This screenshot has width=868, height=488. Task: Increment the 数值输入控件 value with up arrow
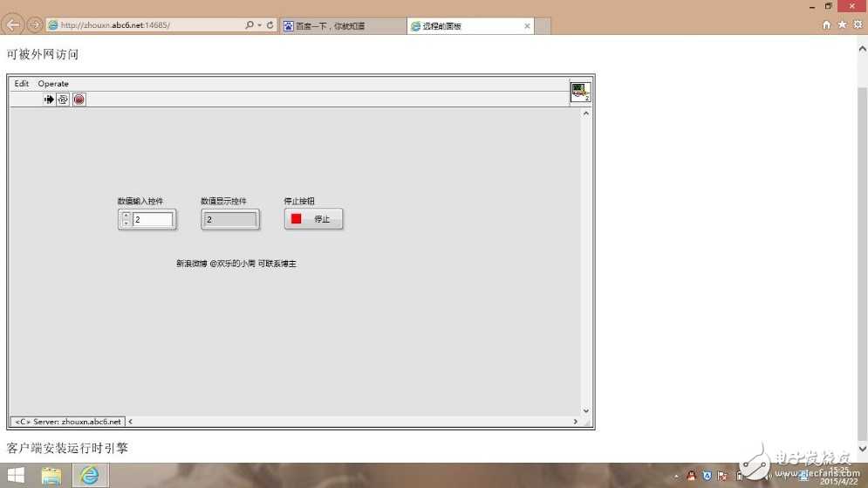click(x=126, y=216)
